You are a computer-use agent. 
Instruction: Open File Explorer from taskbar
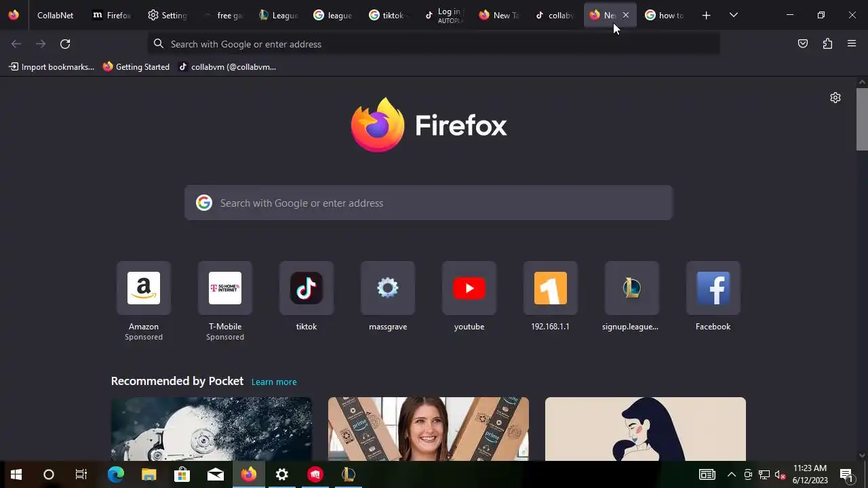149,474
